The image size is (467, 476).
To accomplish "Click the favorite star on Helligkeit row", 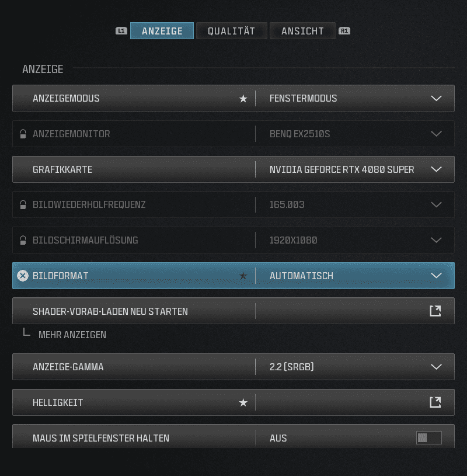I will (243, 402).
